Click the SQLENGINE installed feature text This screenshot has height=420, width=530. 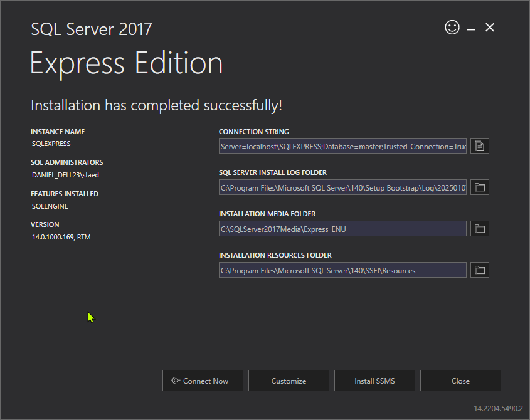50,206
